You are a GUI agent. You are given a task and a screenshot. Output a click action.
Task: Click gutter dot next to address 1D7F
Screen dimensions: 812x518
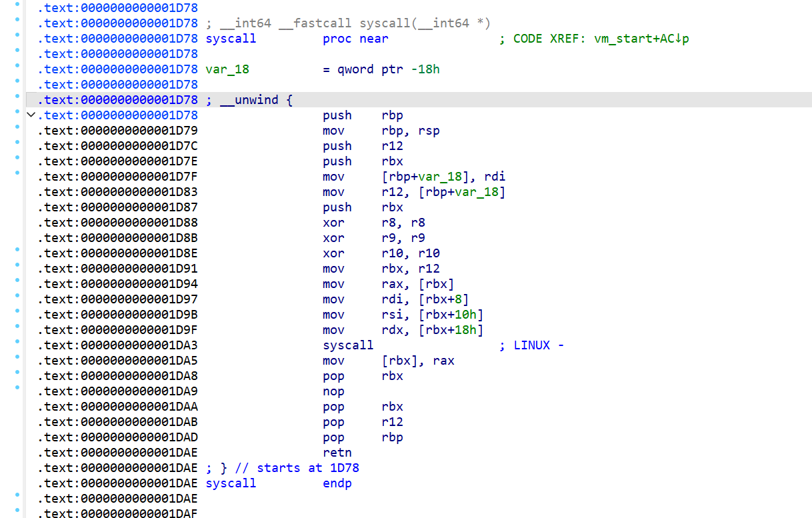tap(17, 173)
